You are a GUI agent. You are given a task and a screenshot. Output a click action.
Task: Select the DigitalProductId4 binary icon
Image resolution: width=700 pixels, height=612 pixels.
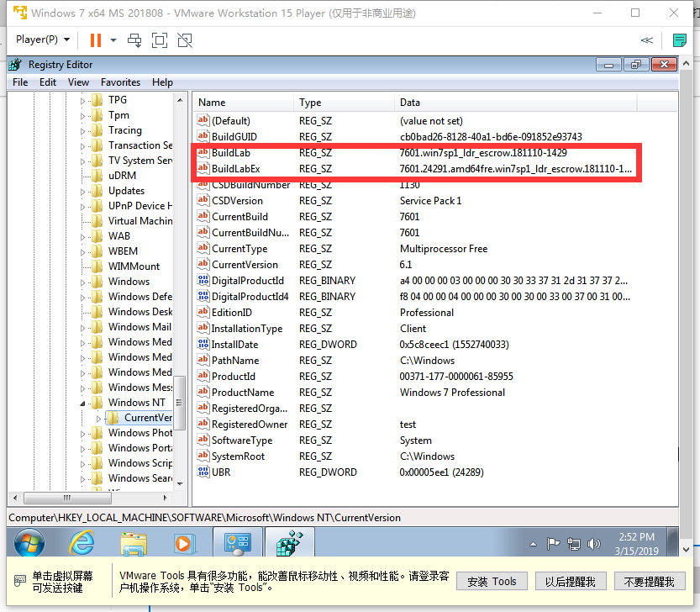(x=203, y=296)
